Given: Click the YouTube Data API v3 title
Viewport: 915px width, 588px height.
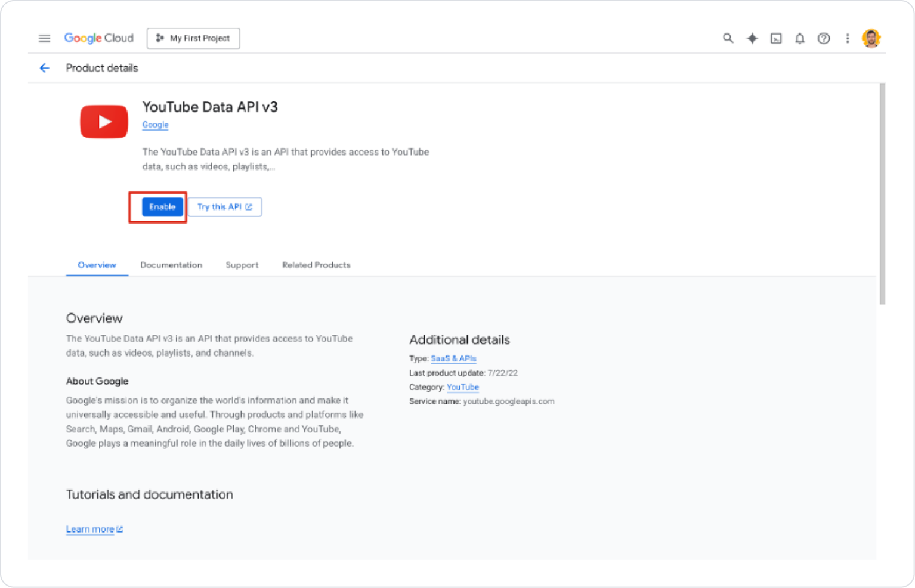Looking at the screenshot, I should [x=210, y=107].
